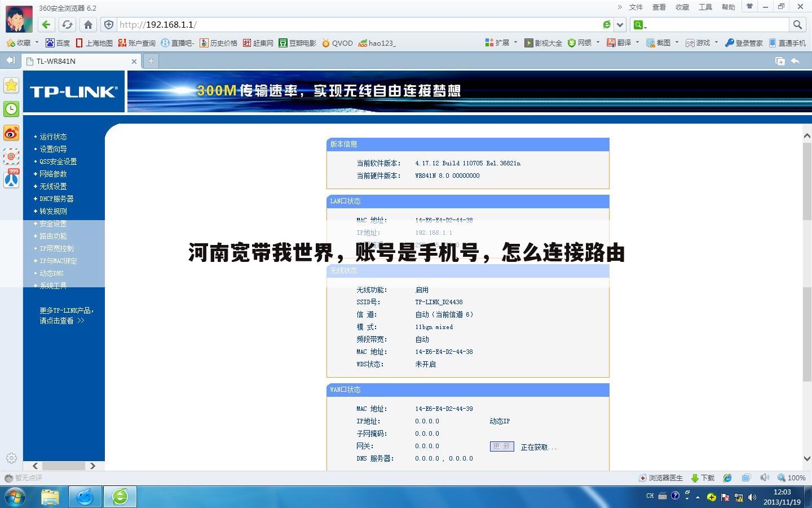Open the mail @ icon in sidebar
Viewport: 812px width, 508px height.
[11, 156]
